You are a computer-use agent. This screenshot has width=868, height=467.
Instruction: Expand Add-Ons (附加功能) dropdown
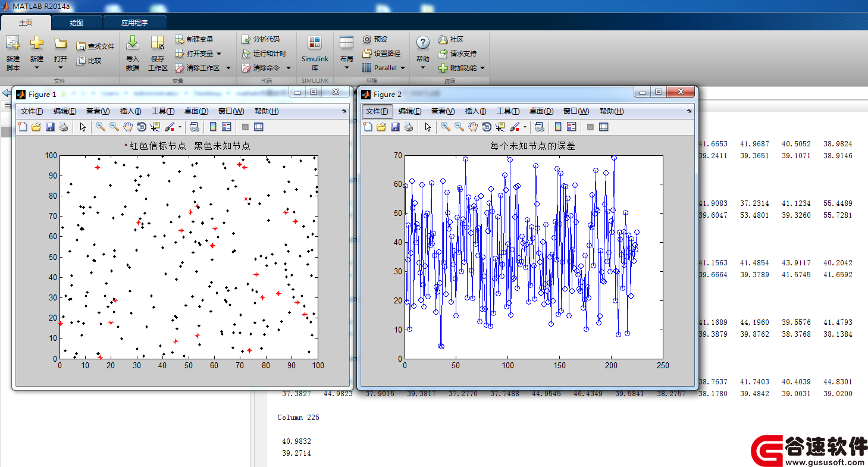click(x=482, y=68)
